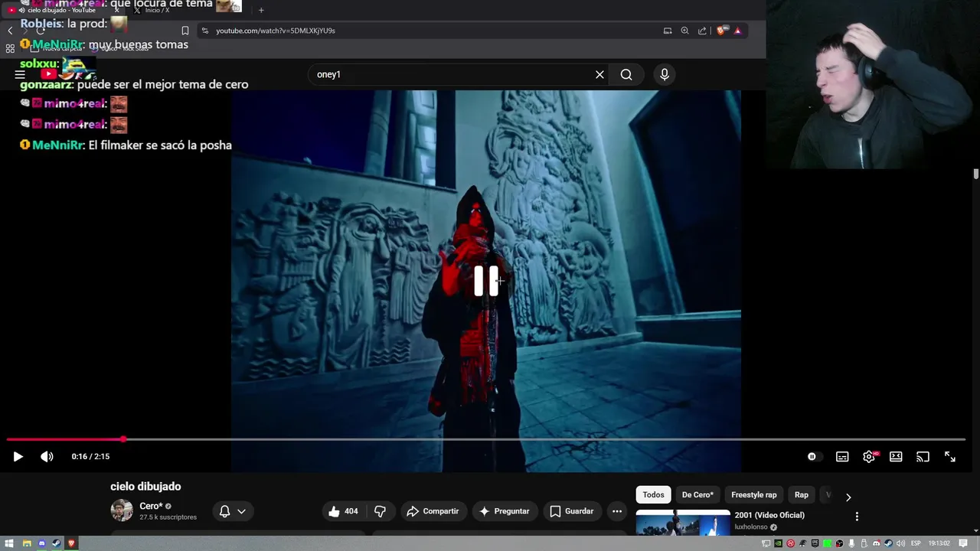Expand notification bell dropdown for Cero*
Screen dimensions: 980x551
(232, 511)
